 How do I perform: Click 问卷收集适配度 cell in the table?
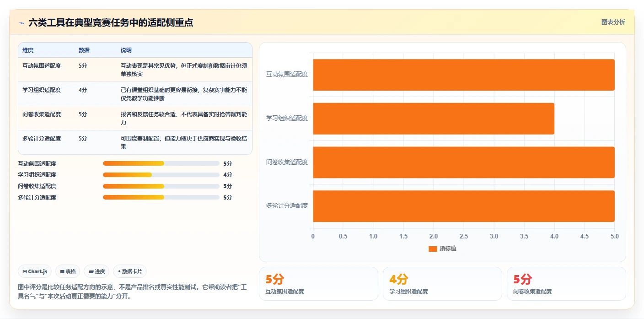pyautogui.click(x=42, y=114)
